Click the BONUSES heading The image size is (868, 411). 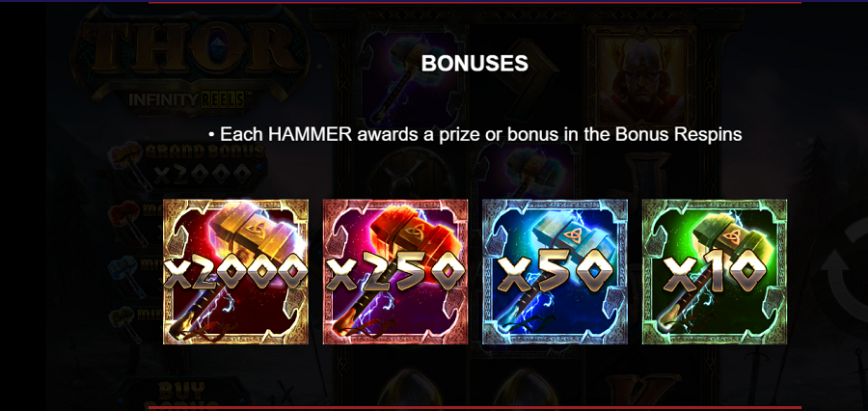coord(475,64)
